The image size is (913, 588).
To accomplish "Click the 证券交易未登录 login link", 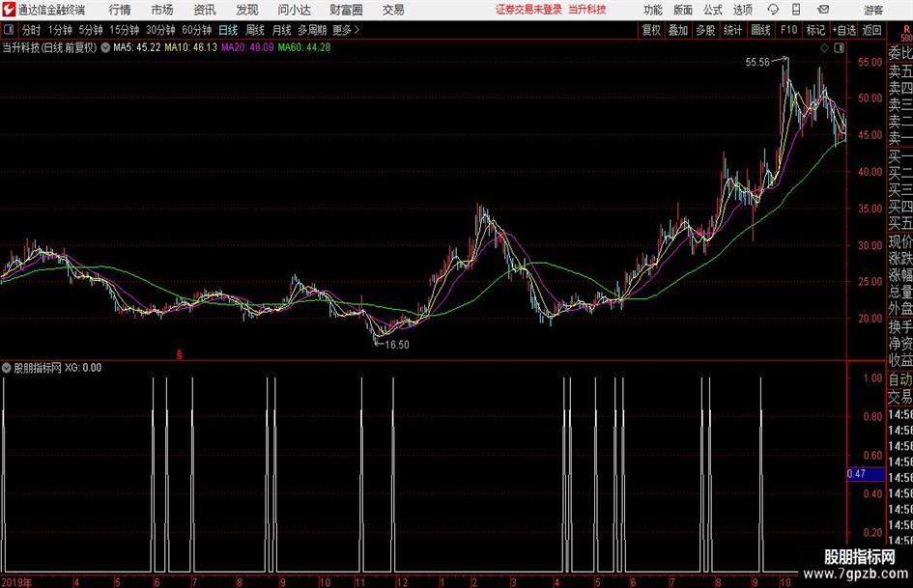I will click(x=528, y=10).
